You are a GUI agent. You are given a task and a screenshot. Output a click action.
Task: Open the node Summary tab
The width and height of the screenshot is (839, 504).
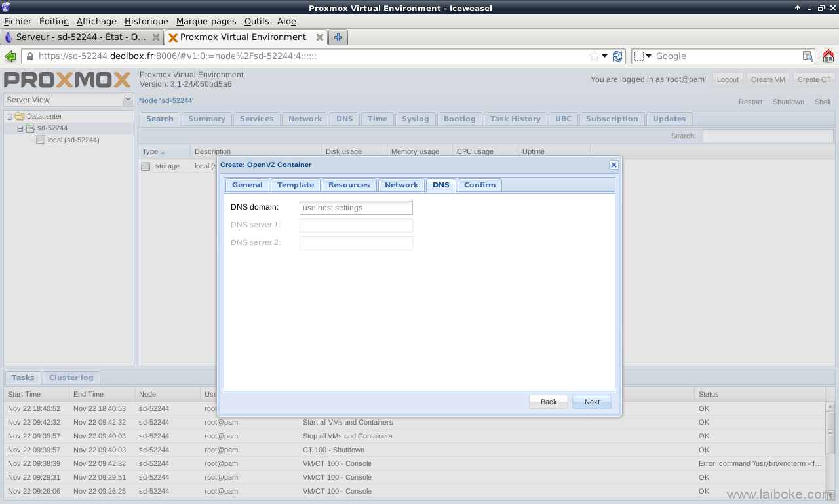point(206,119)
